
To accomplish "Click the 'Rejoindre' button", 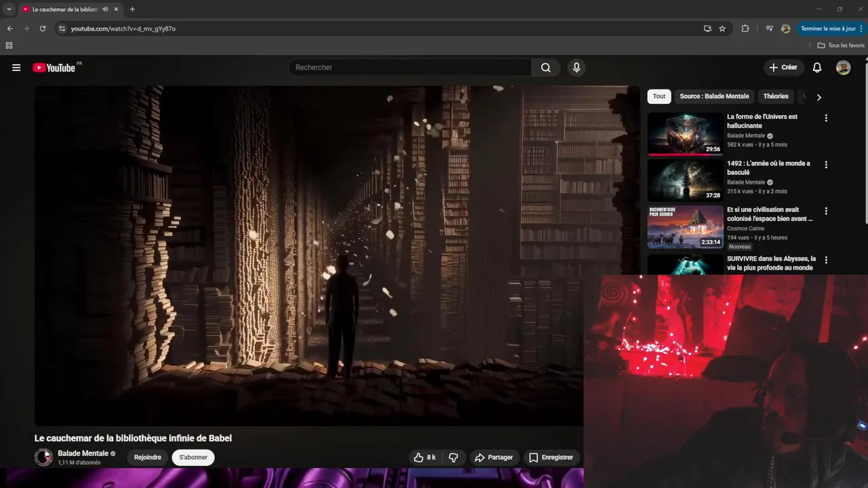I will (147, 457).
